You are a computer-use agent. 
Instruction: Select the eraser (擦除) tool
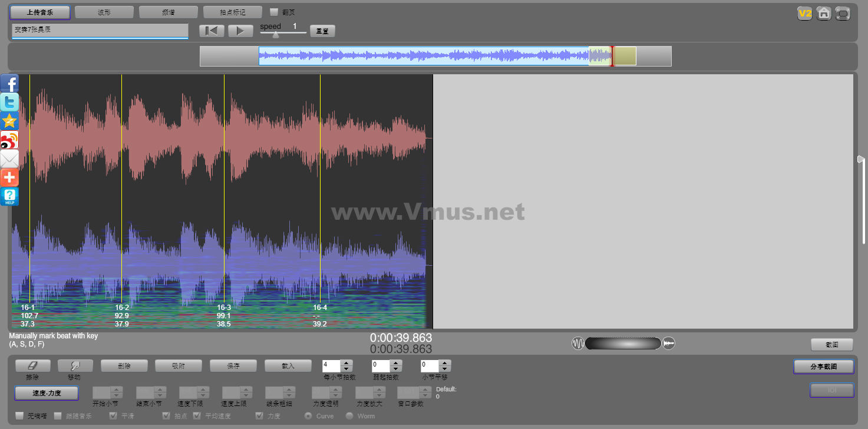click(x=33, y=366)
